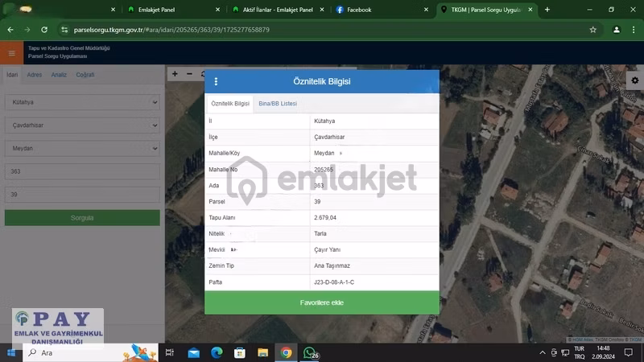Click the browser address bar URL

pos(171,30)
